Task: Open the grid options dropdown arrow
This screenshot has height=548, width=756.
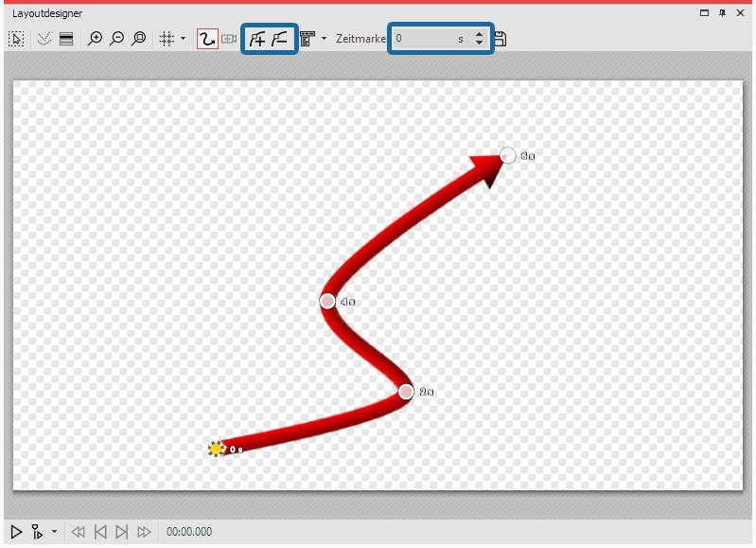Action: [183, 39]
